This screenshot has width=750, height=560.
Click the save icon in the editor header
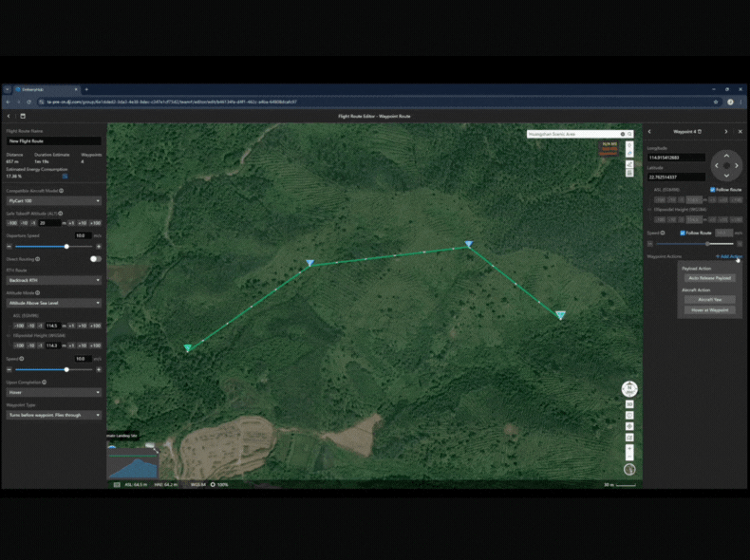pos(23,116)
